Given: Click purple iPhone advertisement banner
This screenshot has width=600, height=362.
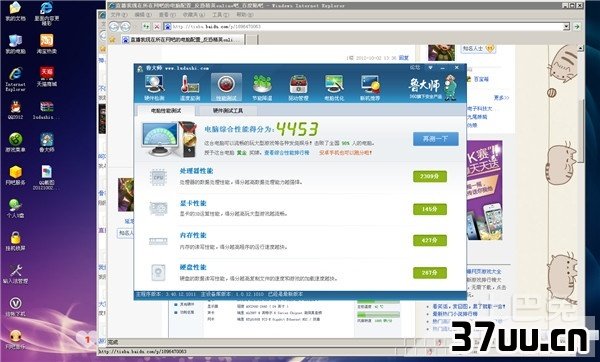Looking at the screenshot, I should coord(484,190).
